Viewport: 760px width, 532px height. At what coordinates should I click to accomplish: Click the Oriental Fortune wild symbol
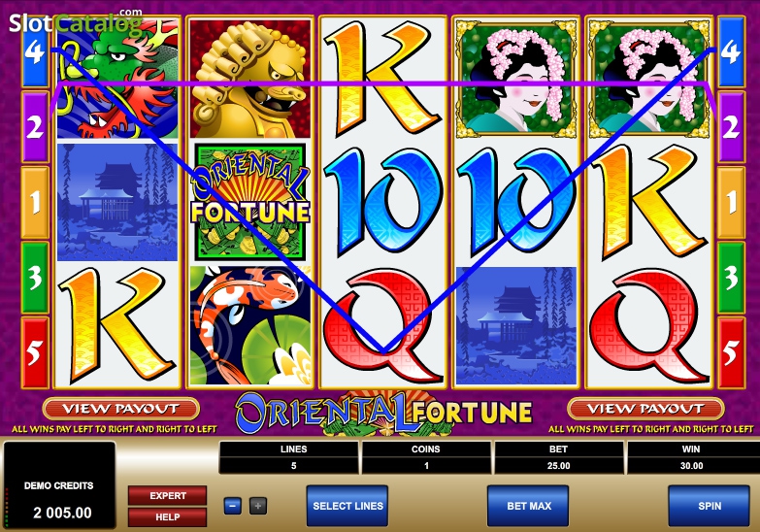(x=250, y=202)
